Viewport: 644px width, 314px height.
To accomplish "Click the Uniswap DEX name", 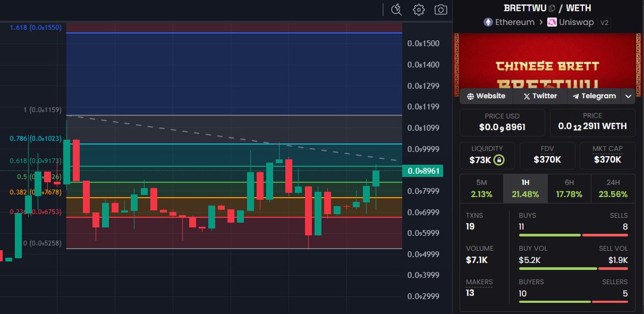I will [x=576, y=22].
